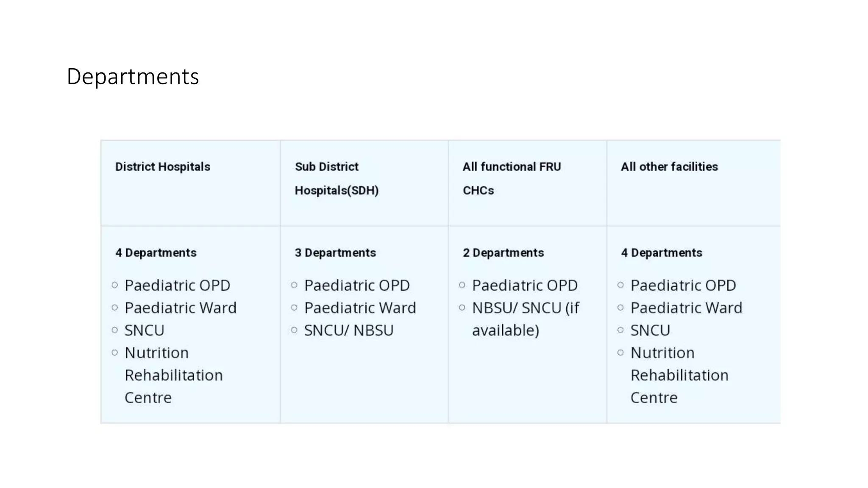Select Paediatric Ward in District Hospitals column
Image resolution: width=868 pixels, height=488 pixels.
tap(181, 308)
